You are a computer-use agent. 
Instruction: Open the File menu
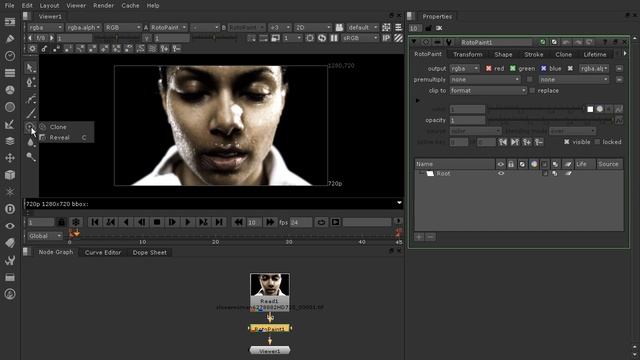(x=9, y=6)
